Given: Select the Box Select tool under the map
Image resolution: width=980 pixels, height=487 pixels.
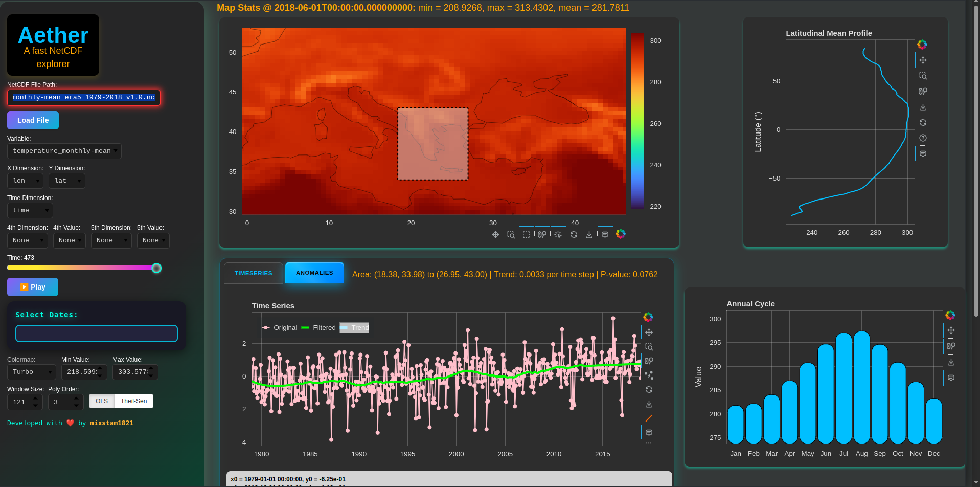Looking at the screenshot, I should click(x=526, y=235).
